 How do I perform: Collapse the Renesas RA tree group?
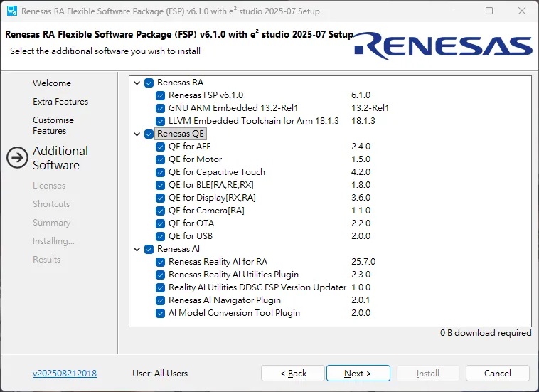pyautogui.click(x=137, y=83)
